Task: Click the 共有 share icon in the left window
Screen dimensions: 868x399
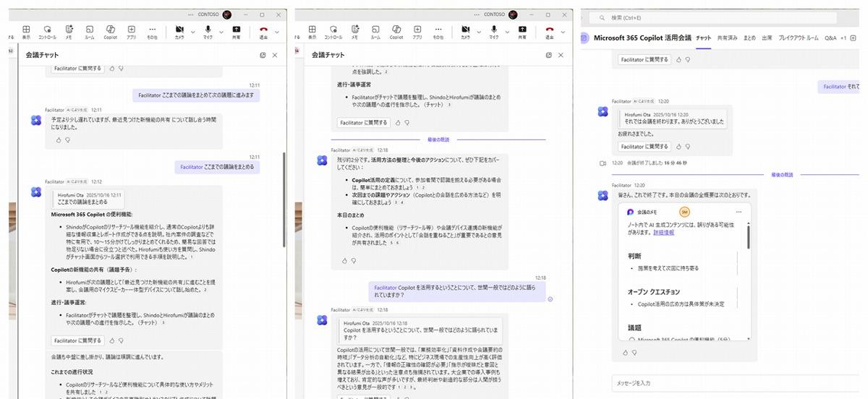Action: pos(236,30)
